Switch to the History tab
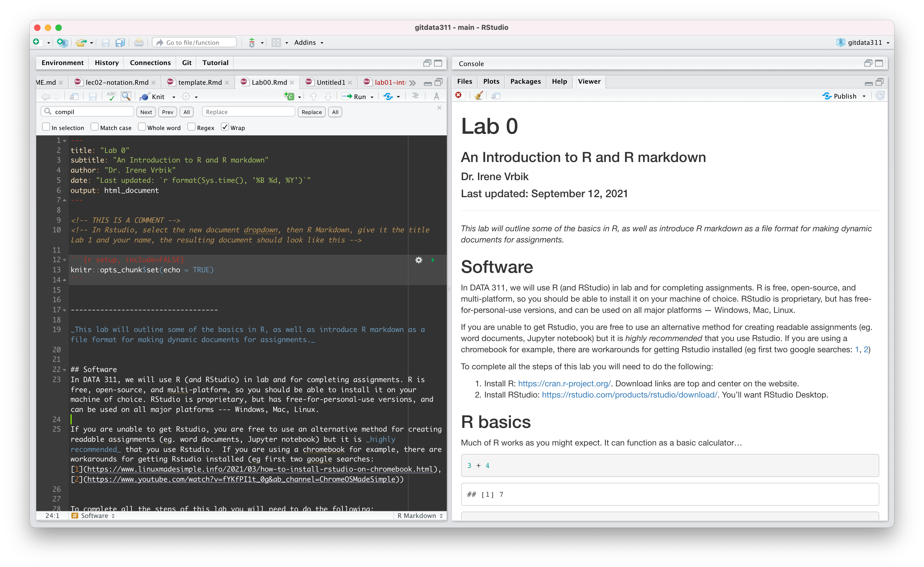 [107, 63]
